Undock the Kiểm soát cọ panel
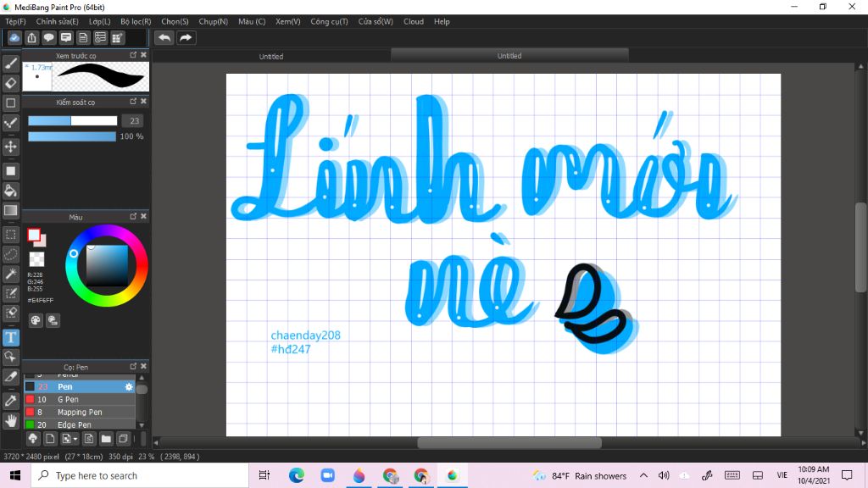Viewport: 868px width, 488px height. (x=133, y=102)
